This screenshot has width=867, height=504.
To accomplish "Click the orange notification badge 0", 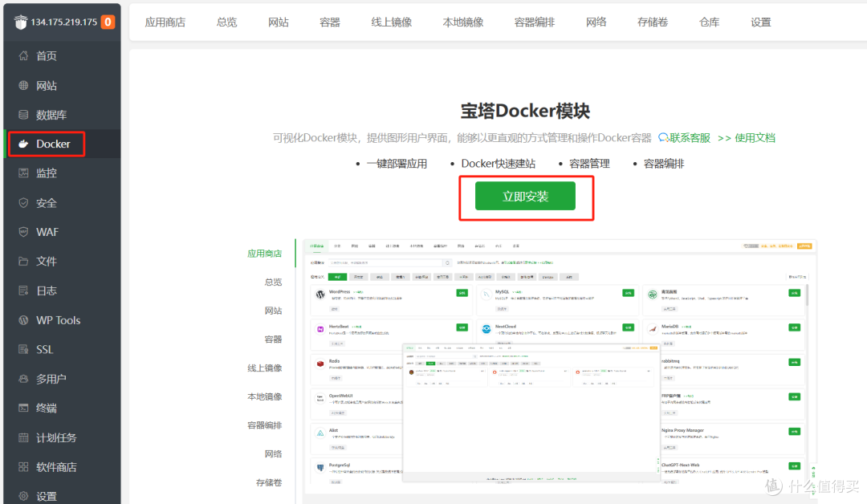I will click(x=108, y=22).
